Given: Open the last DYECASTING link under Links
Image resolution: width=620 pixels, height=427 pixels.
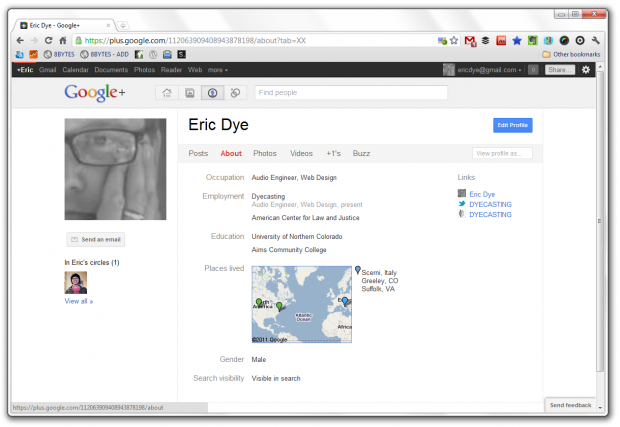Looking at the screenshot, I should pyautogui.click(x=490, y=215).
